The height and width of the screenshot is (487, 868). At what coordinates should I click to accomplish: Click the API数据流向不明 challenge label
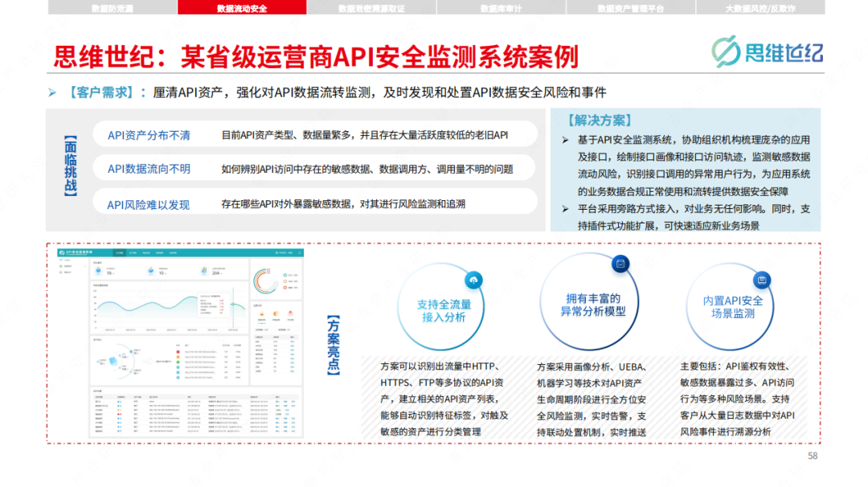pos(149,169)
